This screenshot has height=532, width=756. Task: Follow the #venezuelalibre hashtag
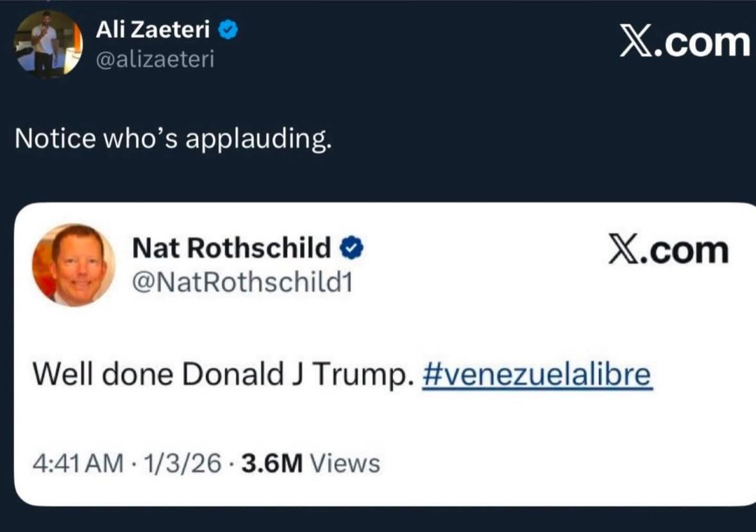(537, 374)
